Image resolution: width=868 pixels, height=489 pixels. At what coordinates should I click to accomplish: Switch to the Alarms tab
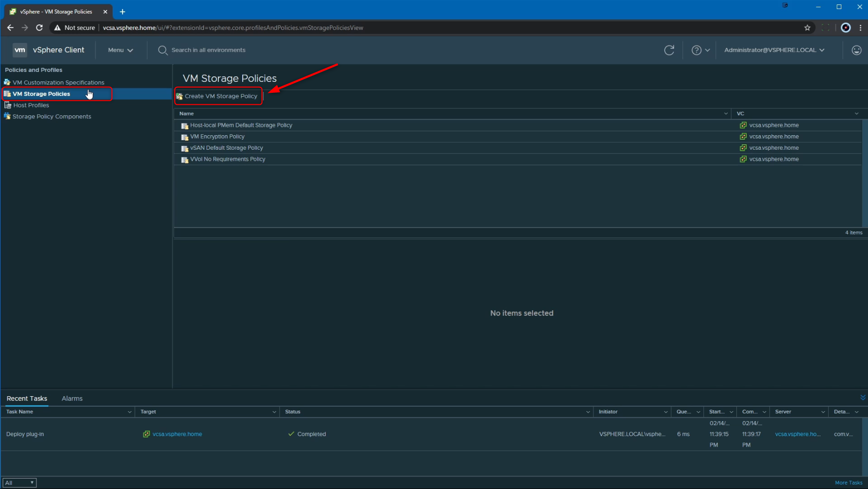(x=72, y=398)
